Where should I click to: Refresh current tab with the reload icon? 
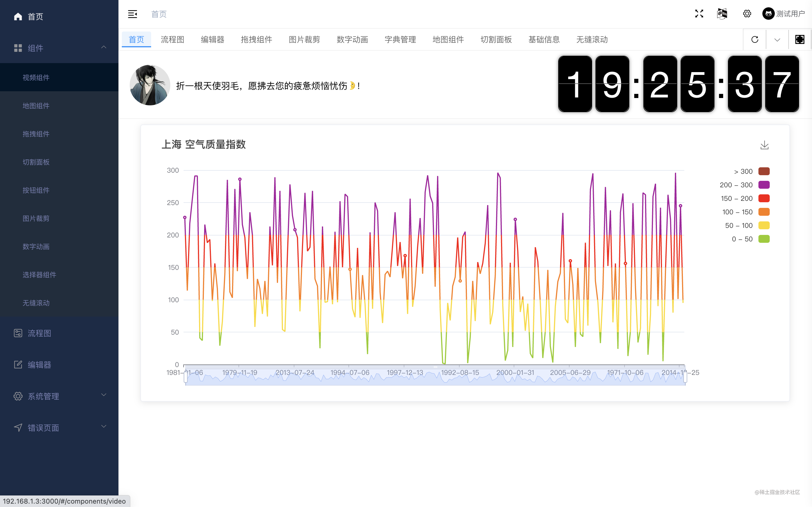tap(754, 39)
